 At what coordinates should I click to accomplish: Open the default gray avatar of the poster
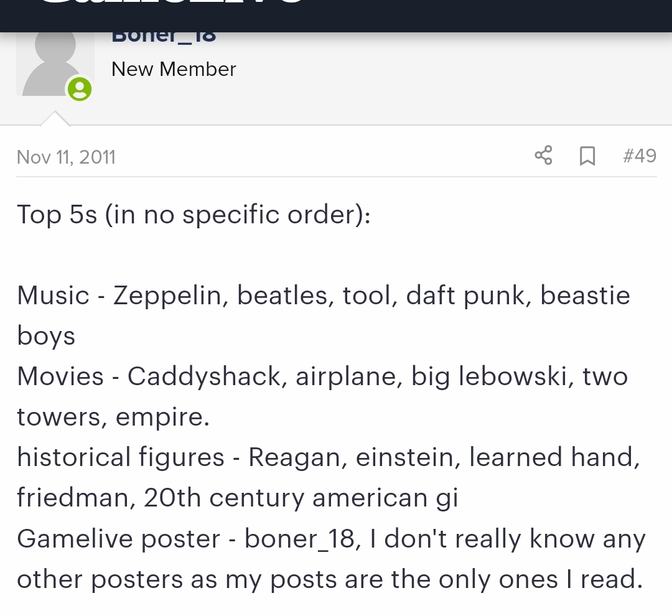point(55,64)
